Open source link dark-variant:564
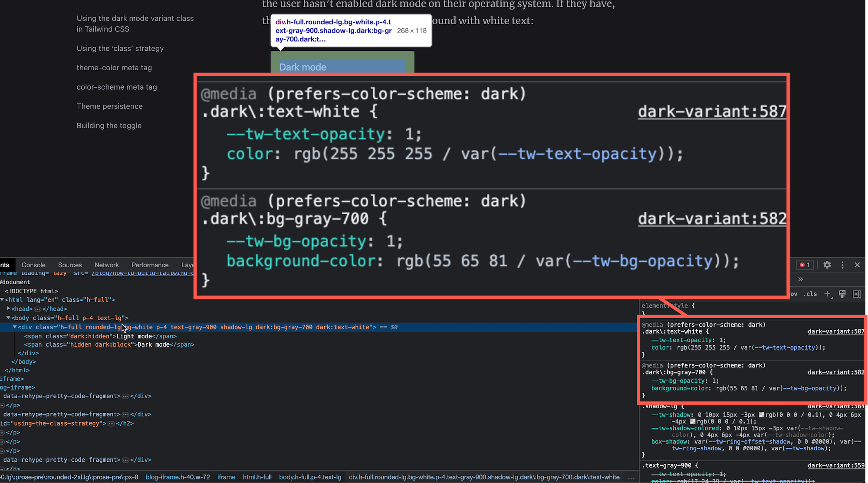The height and width of the screenshot is (483, 868). coord(836,407)
